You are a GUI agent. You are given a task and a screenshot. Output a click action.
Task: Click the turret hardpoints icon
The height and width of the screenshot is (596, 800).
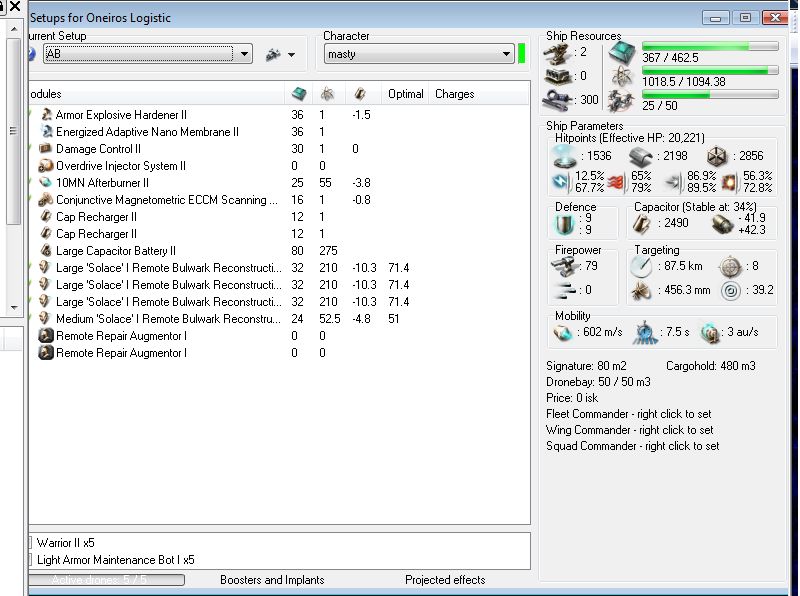(x=557, y=53)
